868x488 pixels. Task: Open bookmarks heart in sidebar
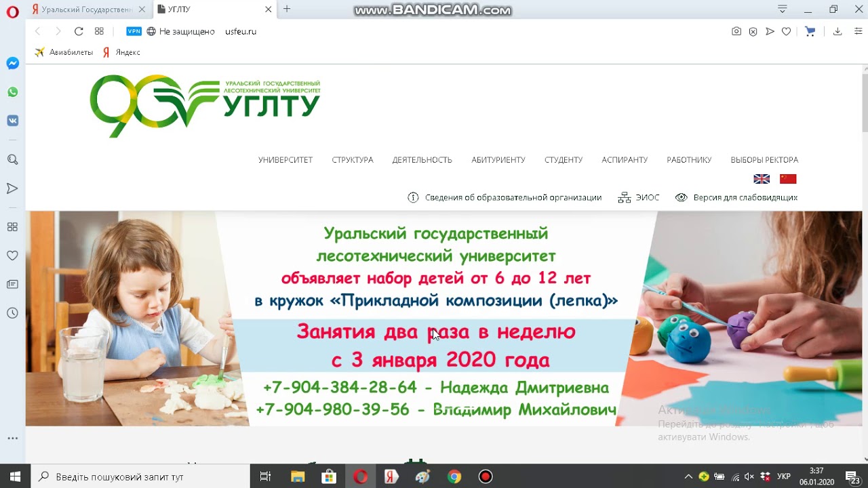[x=12, y=256]
